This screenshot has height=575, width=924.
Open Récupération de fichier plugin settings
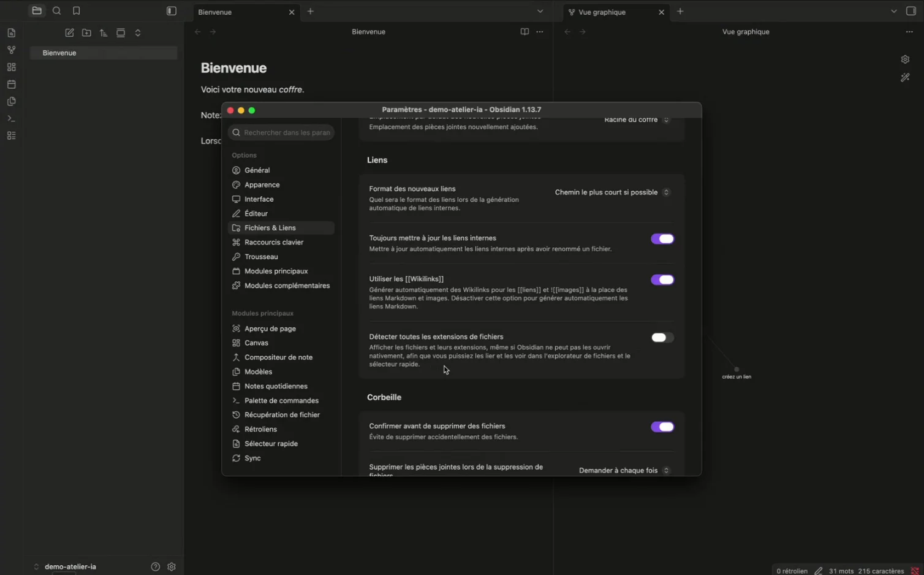[281, 415]
